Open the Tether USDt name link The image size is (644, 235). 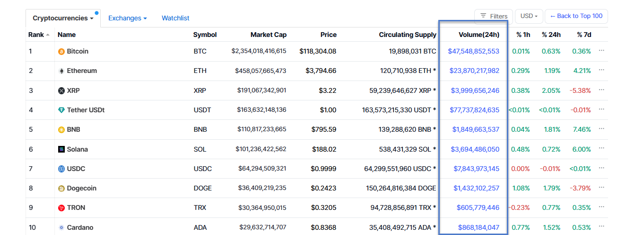pyautogui.click(x=86, y=110)
